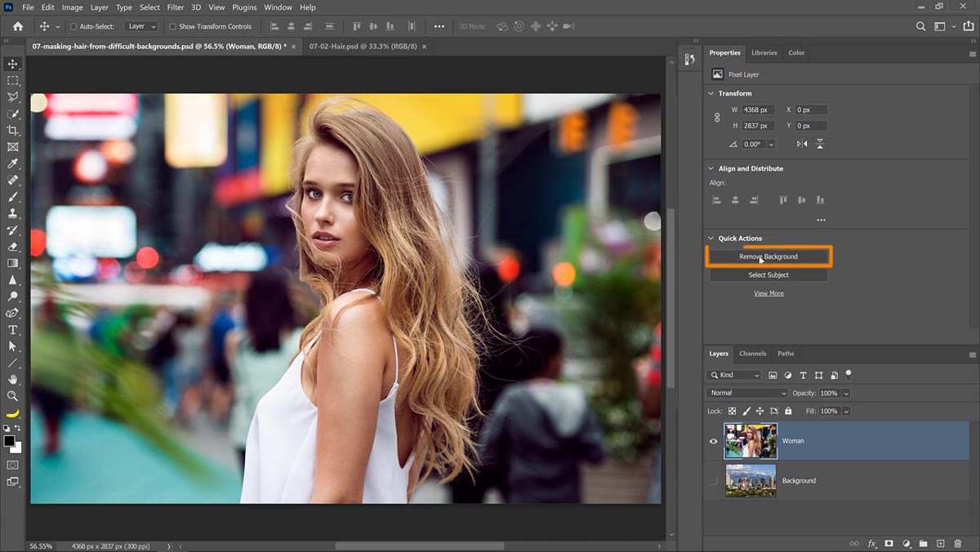This screenshot has width=980, height=552.
Task: Select the Spot Healing Brush tool
Action: 12,180
